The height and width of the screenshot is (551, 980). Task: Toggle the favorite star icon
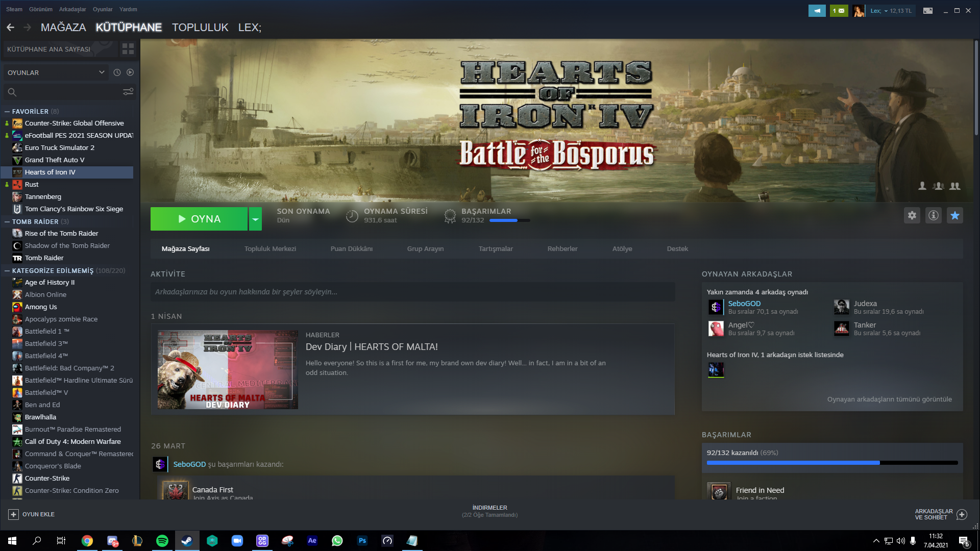[954, 215]
